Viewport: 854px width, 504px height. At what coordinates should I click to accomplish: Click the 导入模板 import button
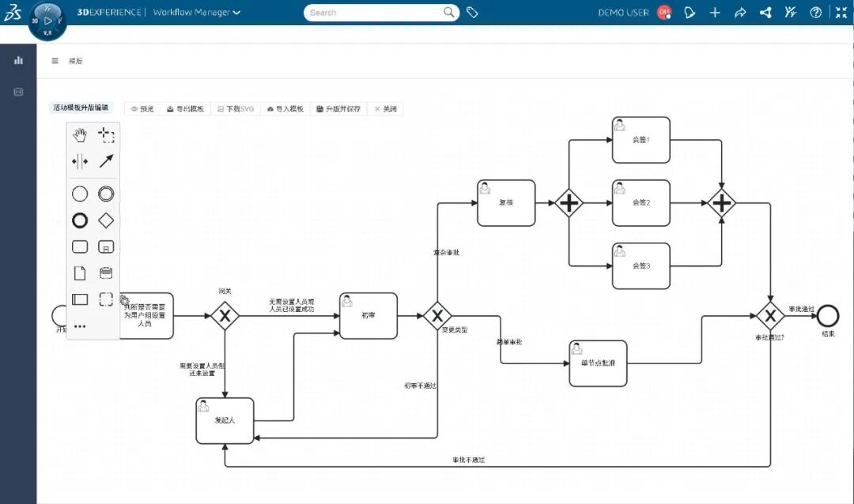tap(285, 109)
